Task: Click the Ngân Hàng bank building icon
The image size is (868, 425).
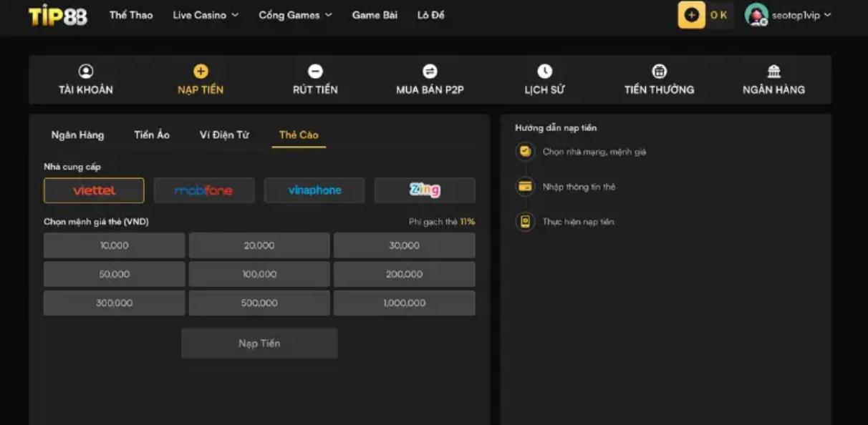Action: pyautogui.click(x=774, y=71)
